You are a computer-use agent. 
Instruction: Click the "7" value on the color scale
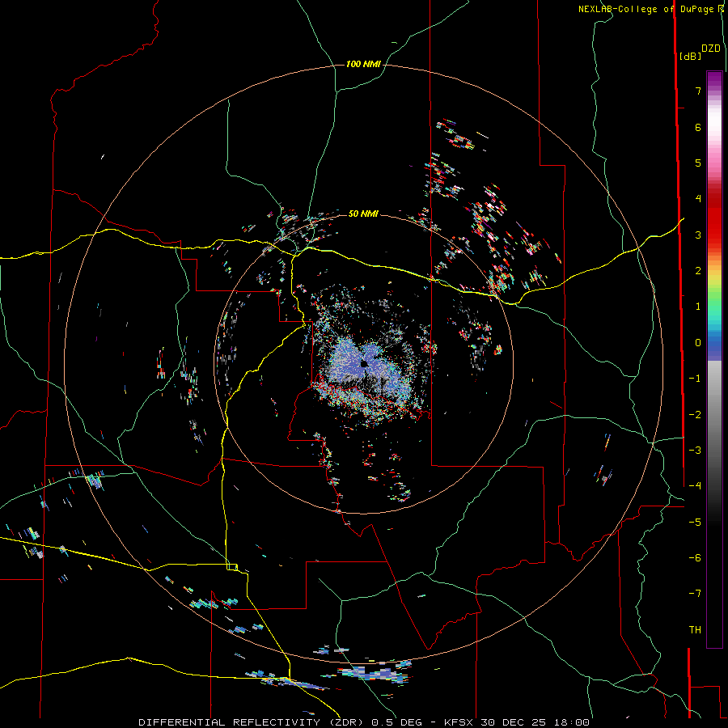tap(698, 91)
